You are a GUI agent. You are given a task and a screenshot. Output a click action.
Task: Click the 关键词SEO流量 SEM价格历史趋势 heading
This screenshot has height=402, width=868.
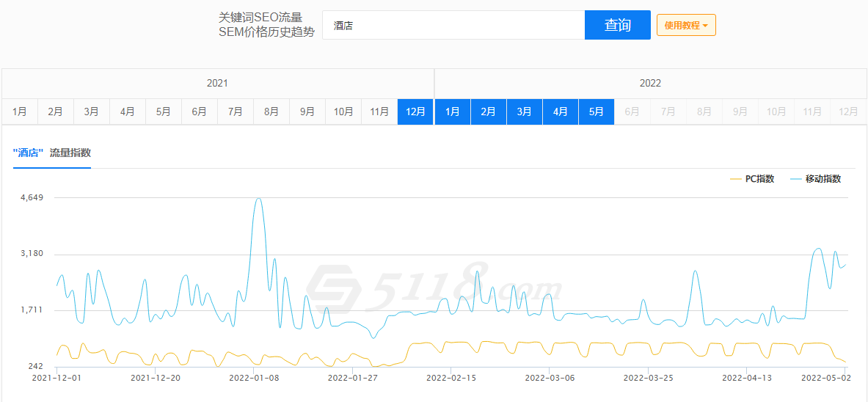click(x=266, y=25)
